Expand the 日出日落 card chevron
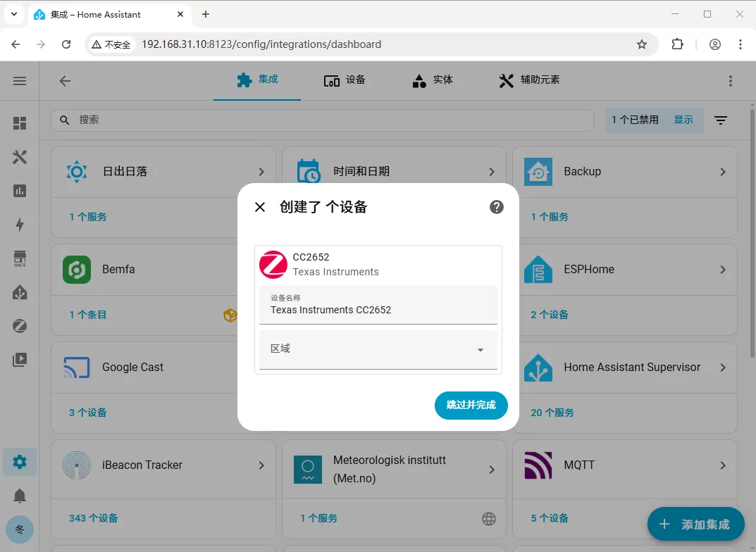The image size is (756, 552). (x=261, y=172)
